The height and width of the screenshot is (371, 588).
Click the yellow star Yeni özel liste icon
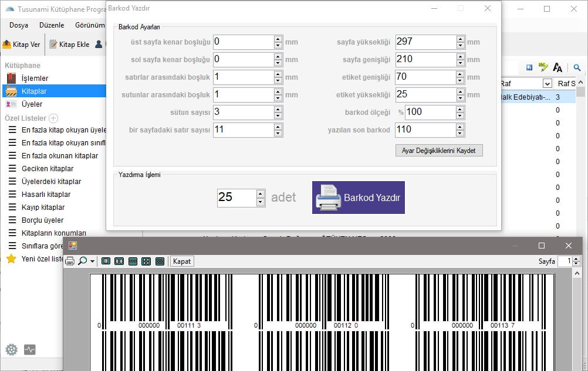click(11, 258)
